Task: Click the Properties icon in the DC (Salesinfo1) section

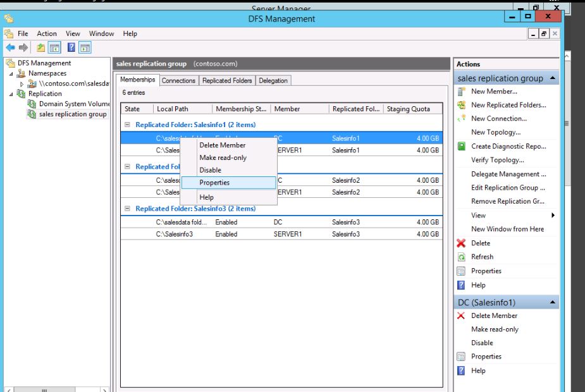Action: (x=462, y=357)
